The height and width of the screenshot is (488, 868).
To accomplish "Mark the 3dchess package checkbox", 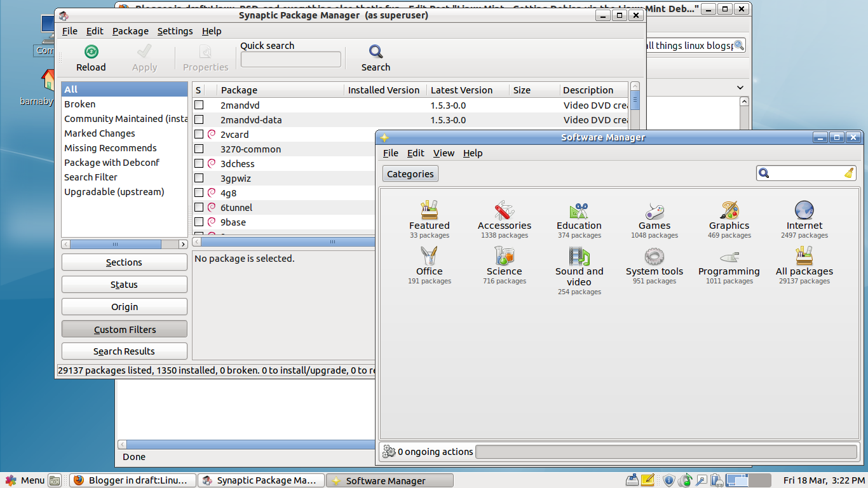I will (x=199, y=163).
